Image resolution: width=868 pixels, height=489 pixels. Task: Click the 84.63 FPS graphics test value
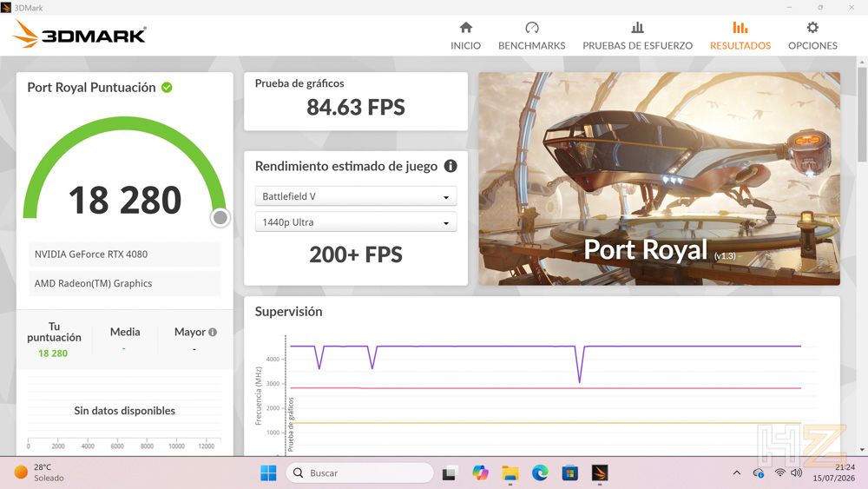[x=356, y=108]
